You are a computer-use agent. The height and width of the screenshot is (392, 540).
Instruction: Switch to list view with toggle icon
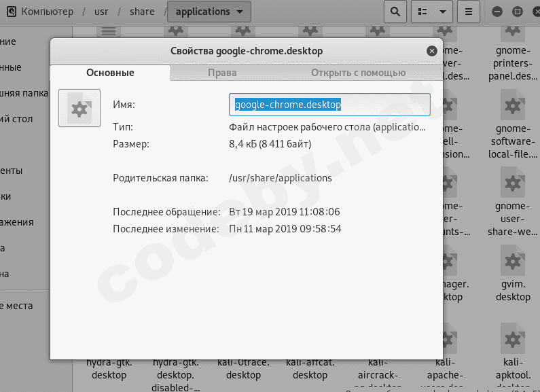(422, 12)
